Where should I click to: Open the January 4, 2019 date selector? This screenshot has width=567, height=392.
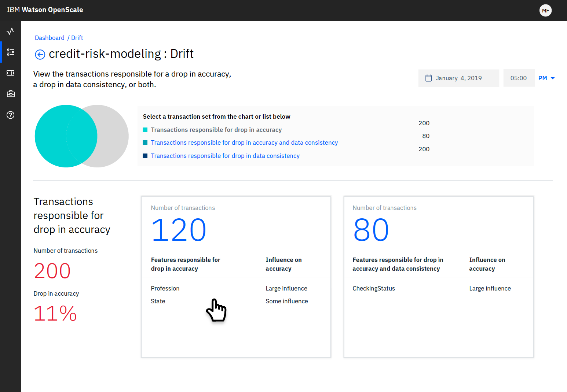click(x=458, y=78)
